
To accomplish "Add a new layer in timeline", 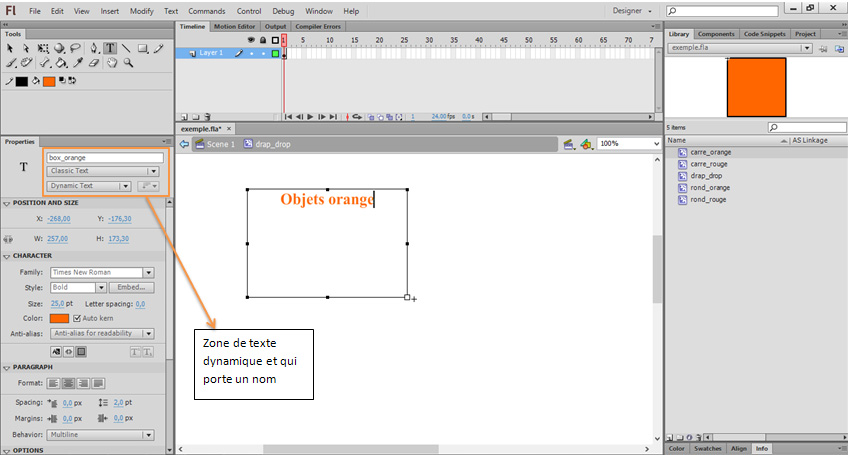I will 181,116.
